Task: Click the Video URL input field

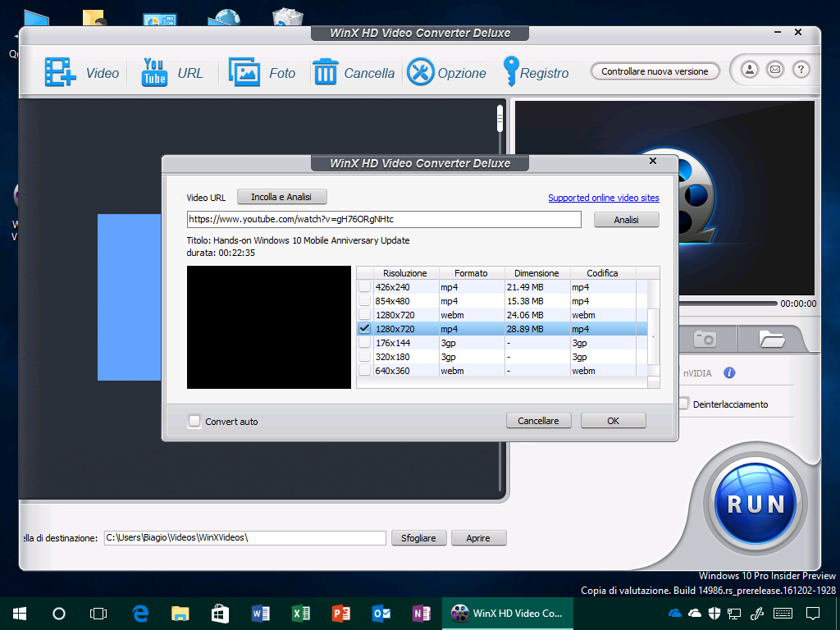Action: tap(384, 219)
